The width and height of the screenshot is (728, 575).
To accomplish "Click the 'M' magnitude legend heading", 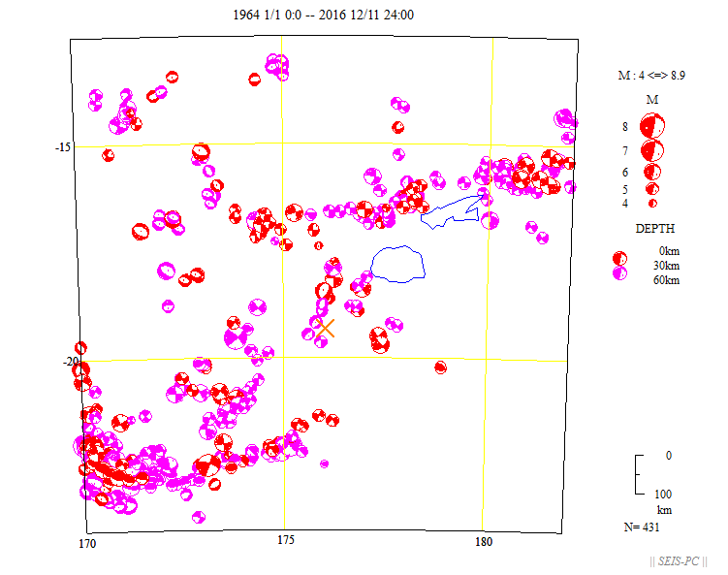I will [651, 100].
